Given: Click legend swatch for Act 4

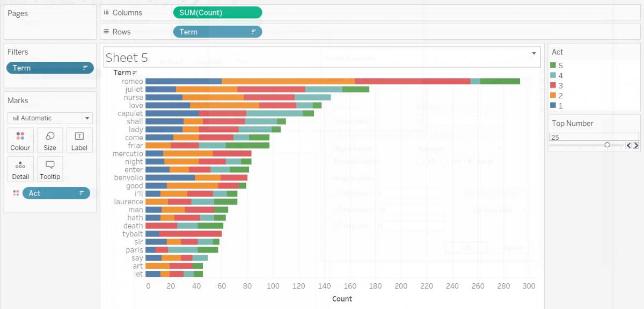Looking at the screenshot, I should 553,75.
